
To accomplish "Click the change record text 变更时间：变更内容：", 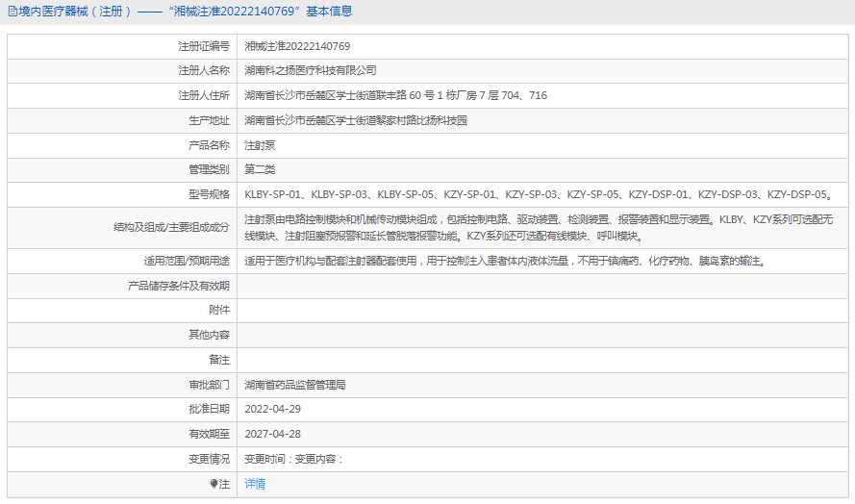I will (x=294, y=459).
